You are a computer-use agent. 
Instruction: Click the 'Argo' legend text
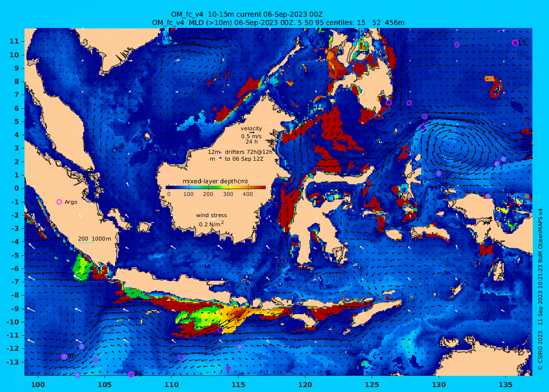[x=71, y=202]
